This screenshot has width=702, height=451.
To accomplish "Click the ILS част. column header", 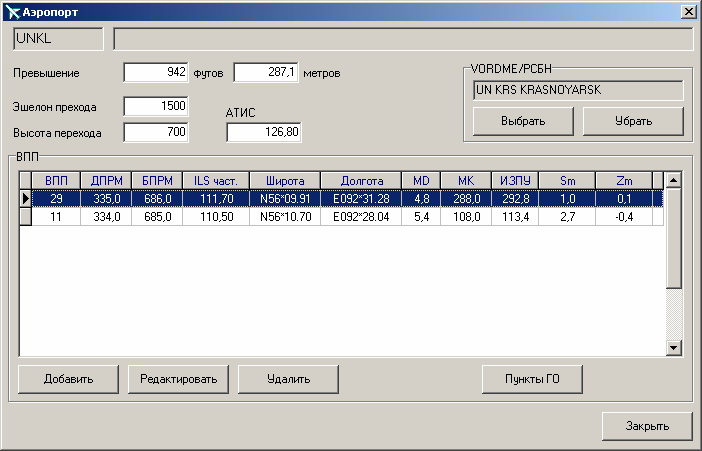I will tap(216, 181).
